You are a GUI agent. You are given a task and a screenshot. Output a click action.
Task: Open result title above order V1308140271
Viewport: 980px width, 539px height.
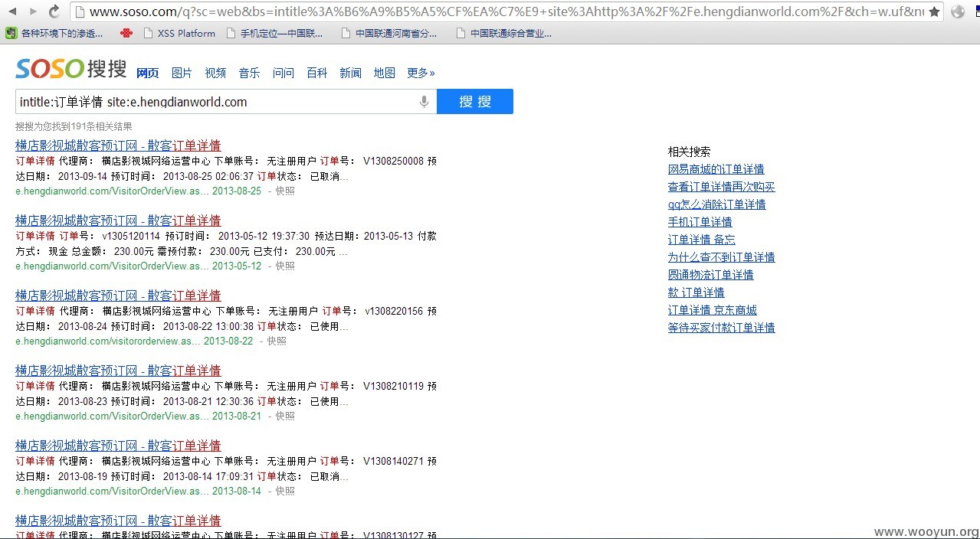[118, 446]
